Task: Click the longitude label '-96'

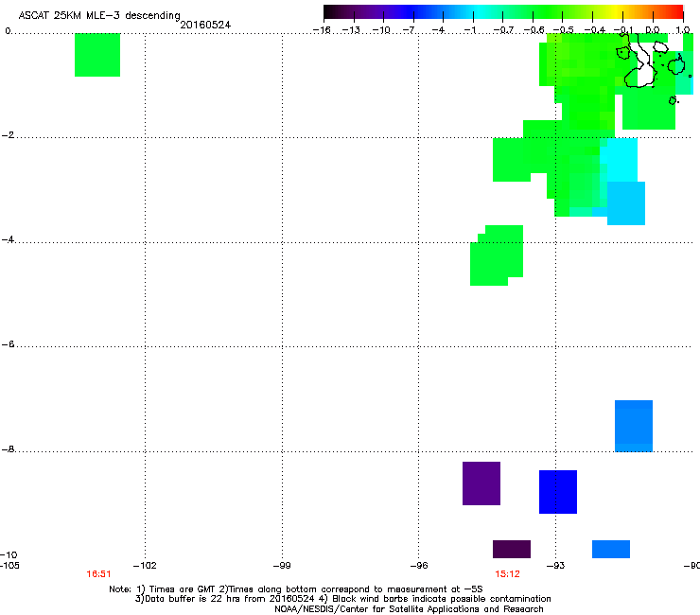Action: pos(418,566)
